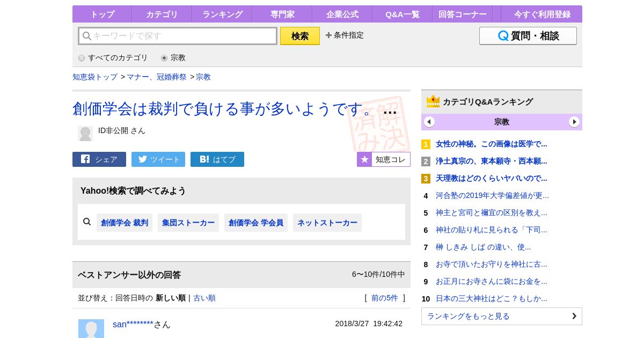The width and height of the screenshot is (644, 338).
Task: Open ranking 3: 天理教はどのくらいヤバいので...
Action: tap(492, 178)
